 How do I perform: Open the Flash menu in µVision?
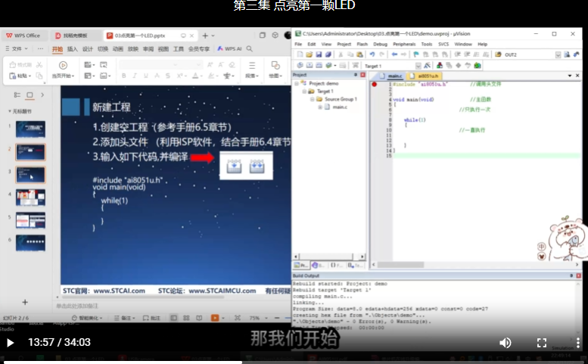coord(362,44)
